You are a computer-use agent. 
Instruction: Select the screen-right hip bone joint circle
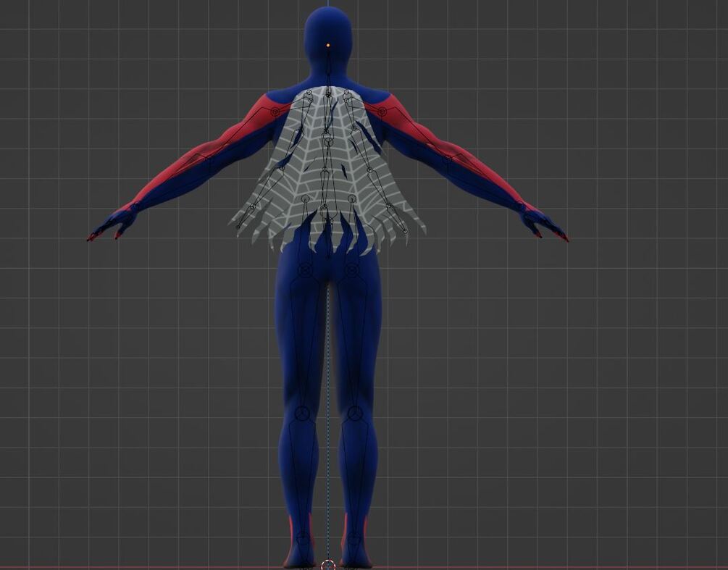[x=352, y=269]
